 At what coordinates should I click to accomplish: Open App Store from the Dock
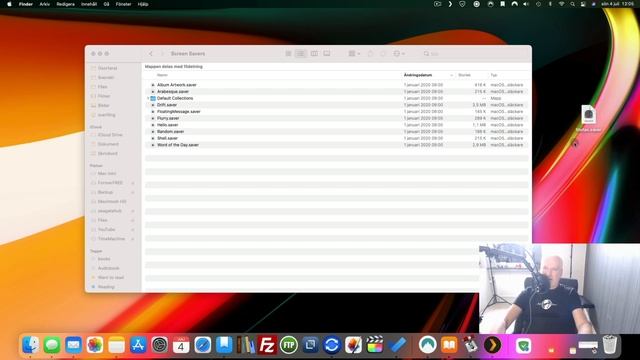138,345
